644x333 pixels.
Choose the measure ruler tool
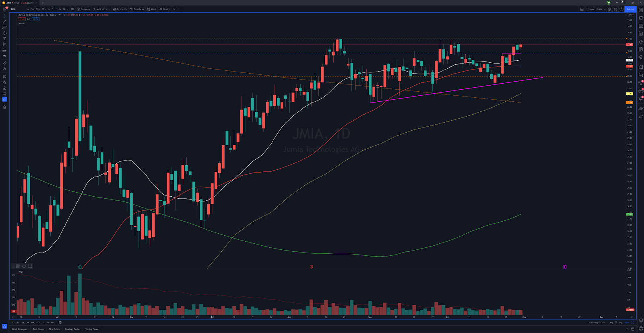[4, 63]
